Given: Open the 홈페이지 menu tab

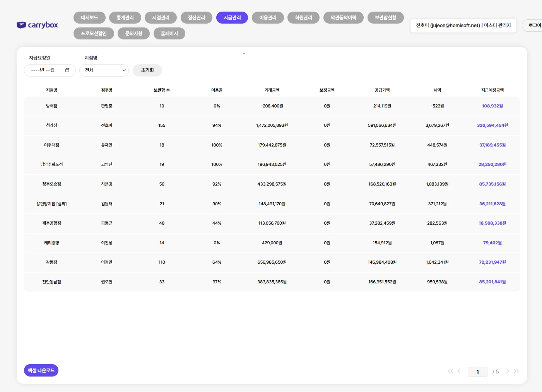Looking at the screenshot, I should [x=169, y=34].
